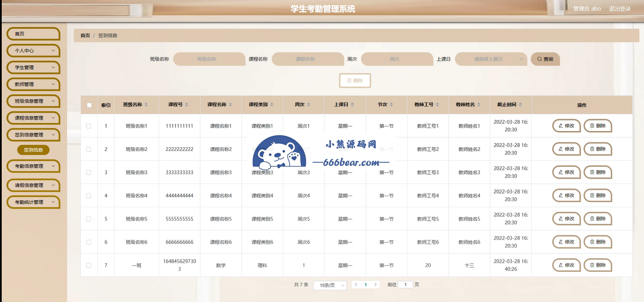
Task: Sort table by 课程类别 sort icon
Action: (x=272, y=105)
